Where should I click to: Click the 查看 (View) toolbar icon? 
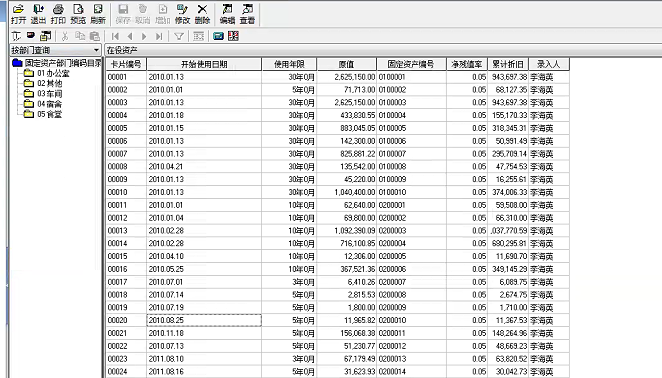[x=247, y=14]
